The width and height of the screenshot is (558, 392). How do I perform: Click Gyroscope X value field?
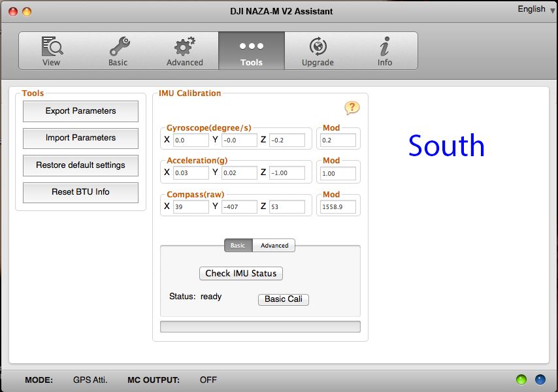[191, 140]
